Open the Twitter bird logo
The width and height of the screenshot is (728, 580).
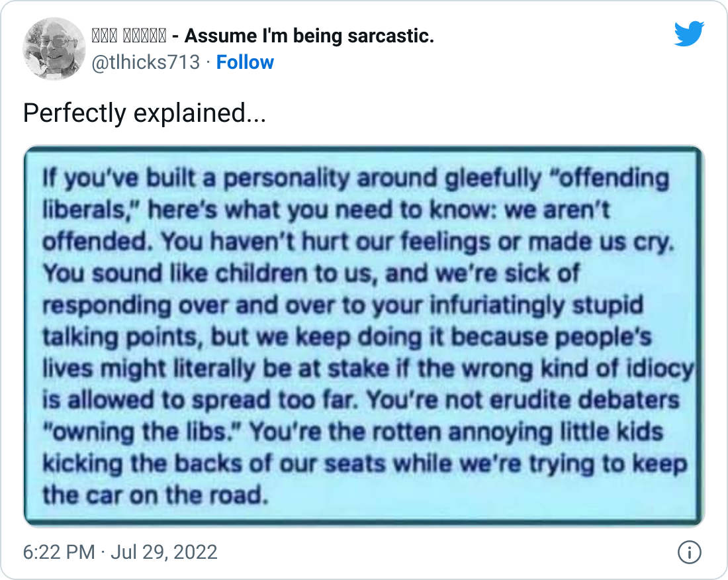click(x=689, y=33)
